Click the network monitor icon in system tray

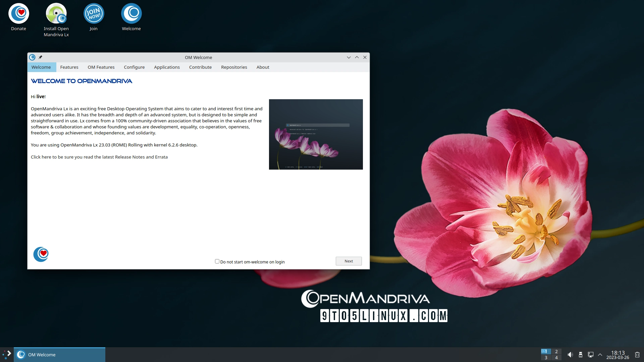click(590, 354)
